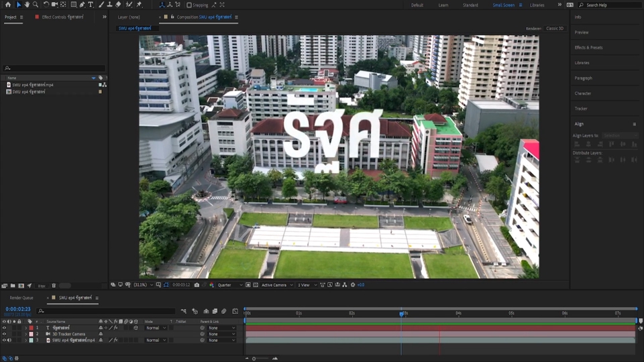Click the Frame Blending enable icon in timeline
Image resolution: width=644 pixels, height=362 pixels.
[215, 312]
